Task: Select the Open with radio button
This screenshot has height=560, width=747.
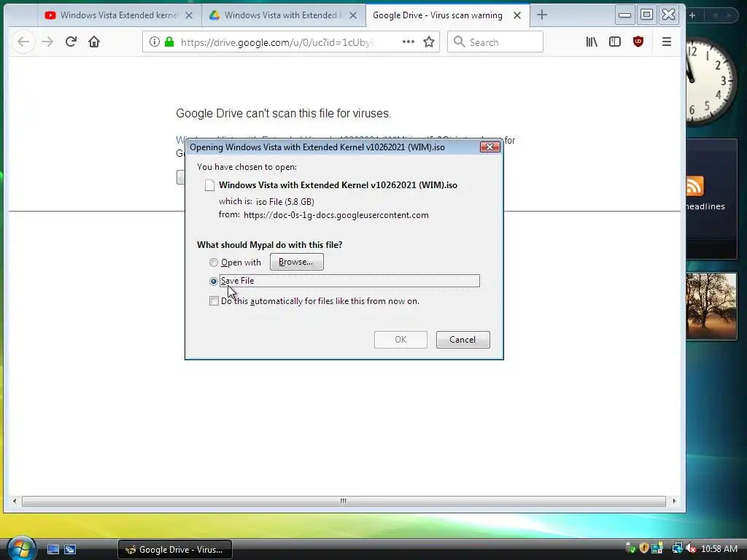Action: coord(214,262)
